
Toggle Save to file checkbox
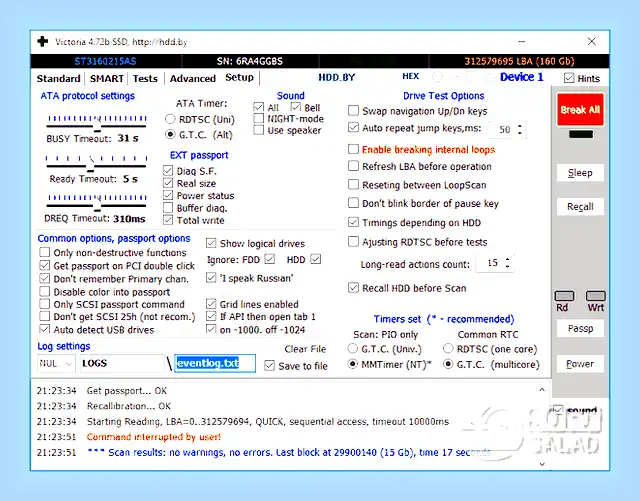[269, 365]
